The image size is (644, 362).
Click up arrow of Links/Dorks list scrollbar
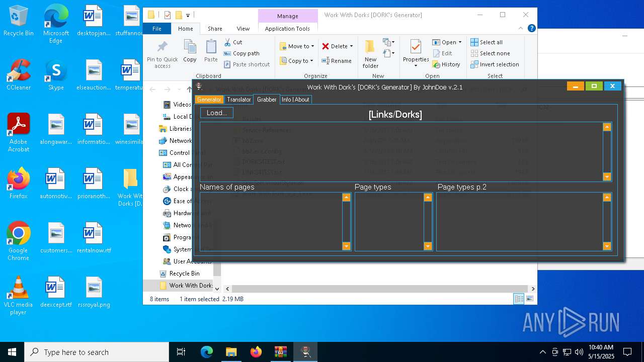tap(607, 127)
